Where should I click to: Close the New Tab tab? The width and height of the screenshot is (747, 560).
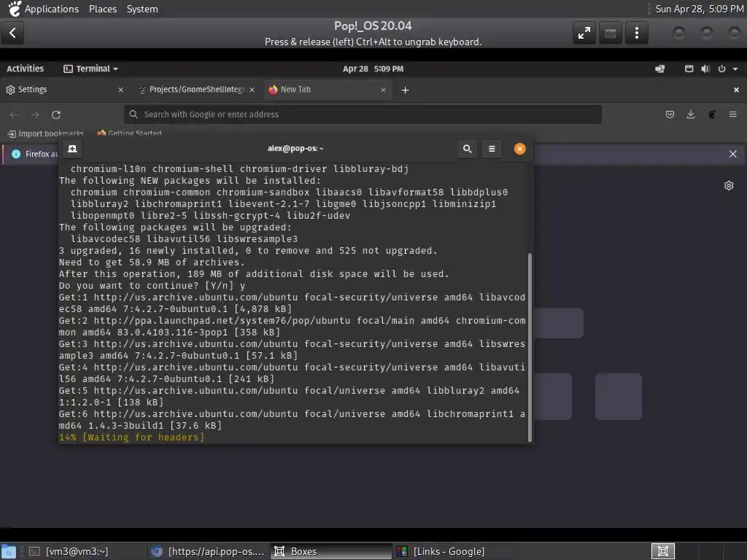pyautogui.click(x=383, y=90)
